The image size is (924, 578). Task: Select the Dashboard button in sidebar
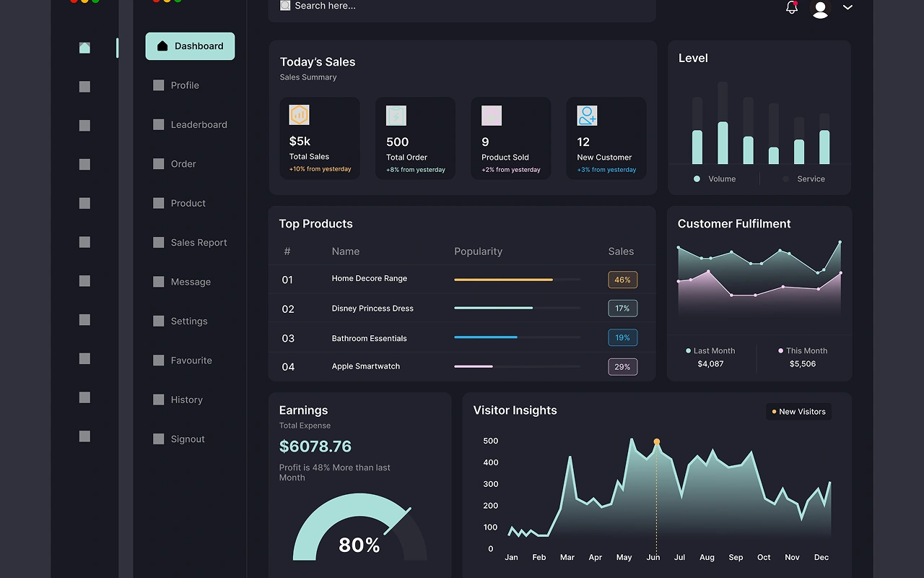190,46
